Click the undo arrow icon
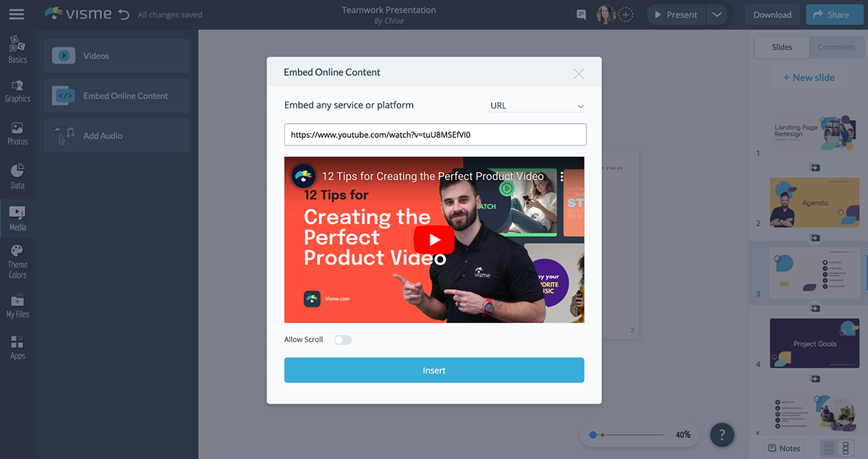 click(124, 14)
